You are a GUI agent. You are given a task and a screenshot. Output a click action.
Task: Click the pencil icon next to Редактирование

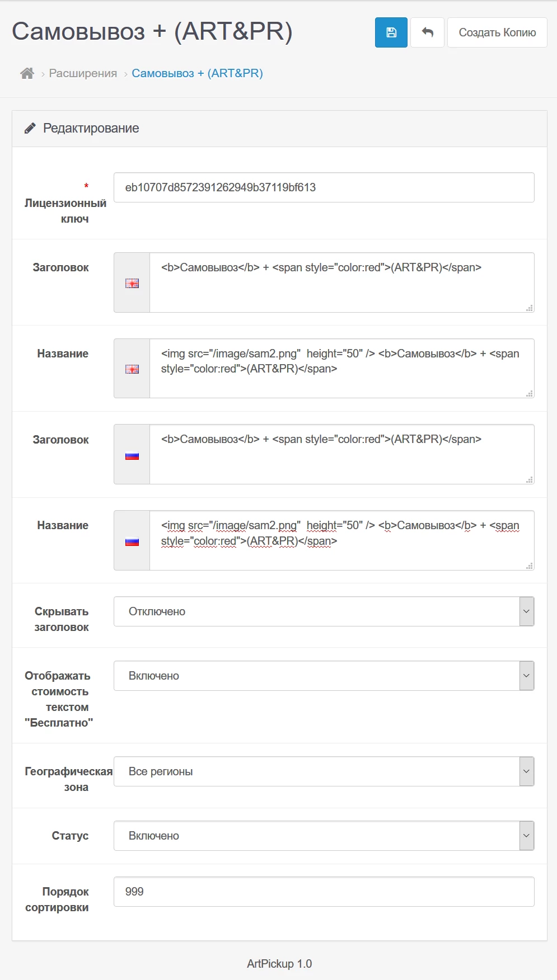point(30,128)
